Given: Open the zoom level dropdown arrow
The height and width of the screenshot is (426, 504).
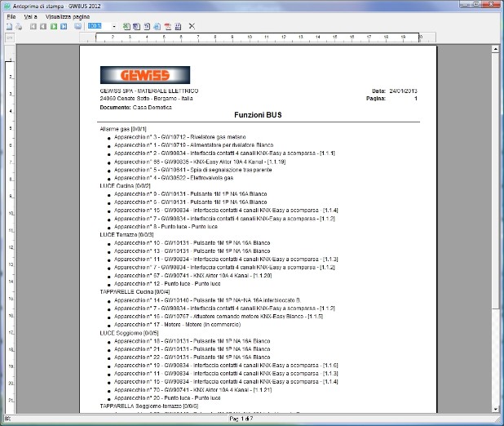Looking at the screenshot, I should [x=114, y=26].
